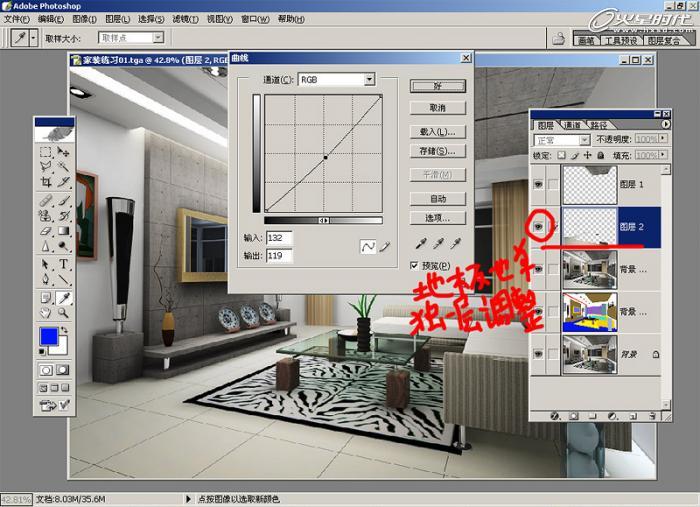Select the Dodge tool
The height and width of the screenshot is (507, 700).
pos(63,246)
